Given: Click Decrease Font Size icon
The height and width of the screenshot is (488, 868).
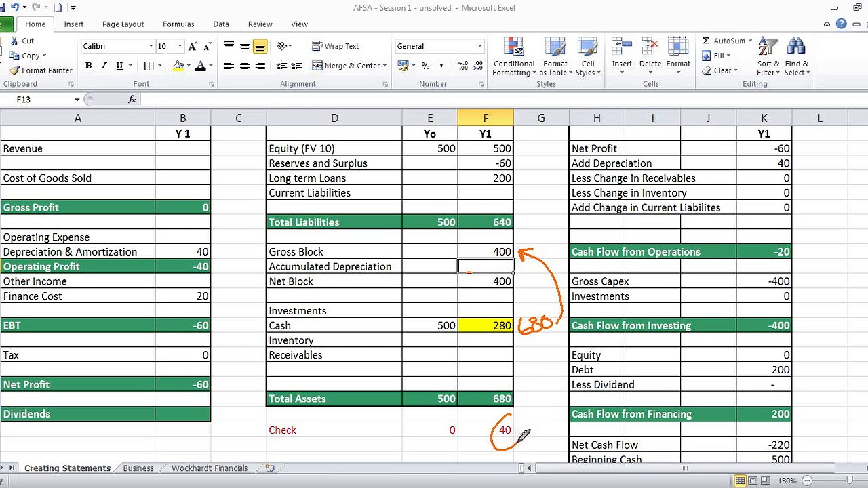Looking at the screenshot, I should pyautogui.click(x=208, y=46).
